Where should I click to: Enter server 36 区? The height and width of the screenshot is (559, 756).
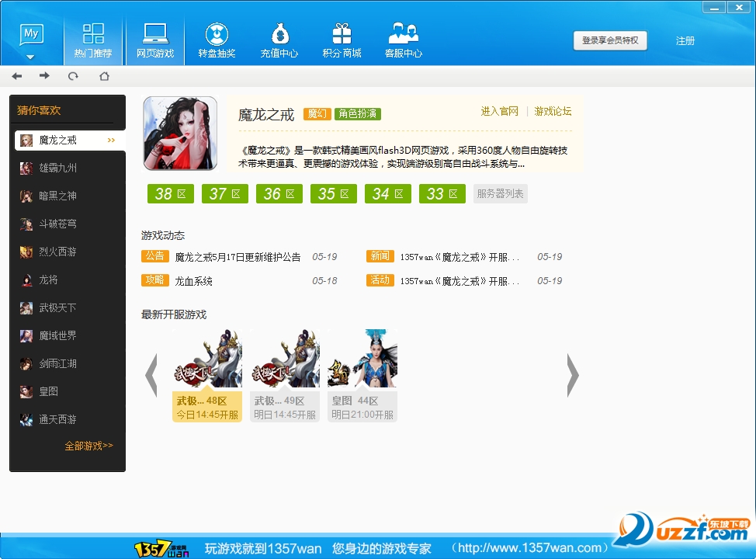point(279,194)
